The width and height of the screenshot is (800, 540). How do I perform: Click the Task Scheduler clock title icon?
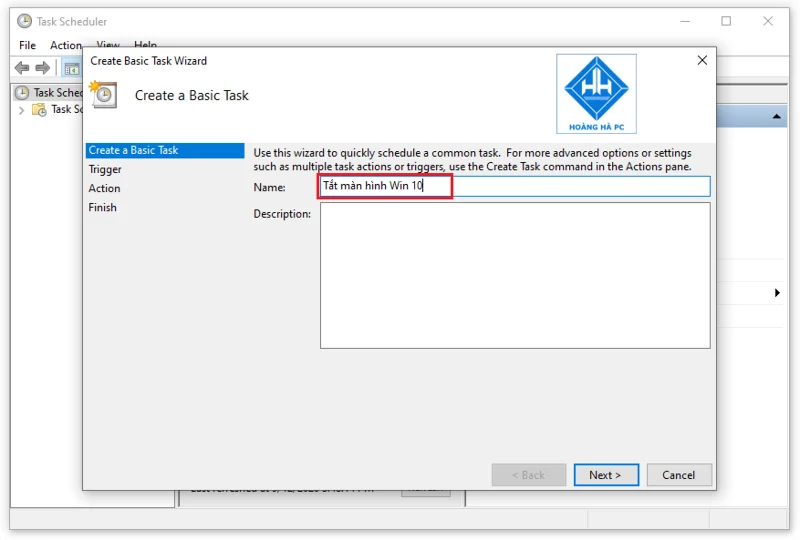(x=24, y=21)
